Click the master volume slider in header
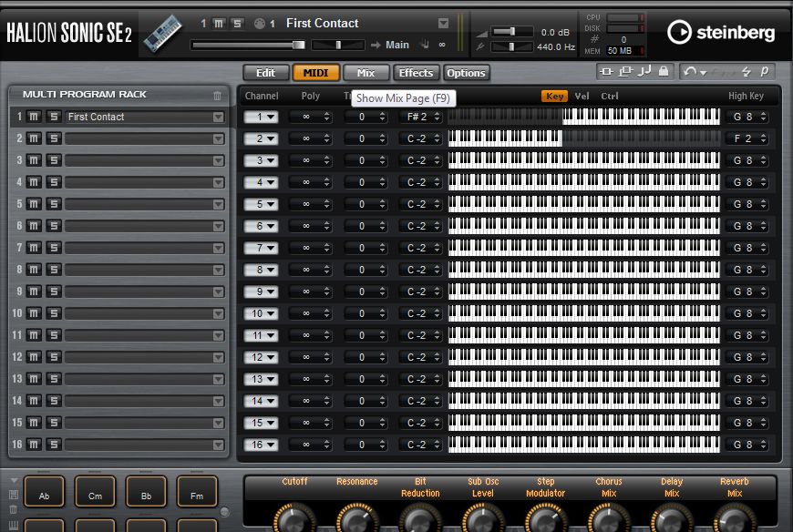The height and width of the screenshot is (532, 793). tap(510, 32)
